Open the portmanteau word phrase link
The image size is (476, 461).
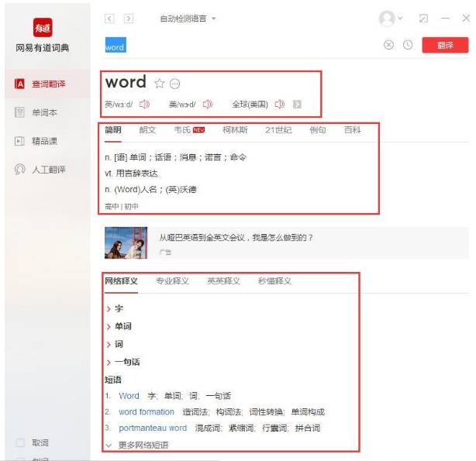(x=153, y=428)
